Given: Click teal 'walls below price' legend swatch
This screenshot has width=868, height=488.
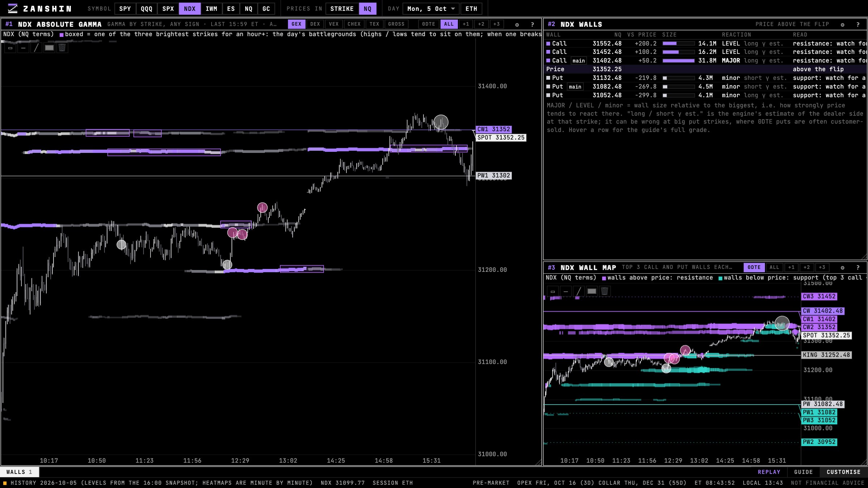Looking at the screenshot, I should coord(720,278).
